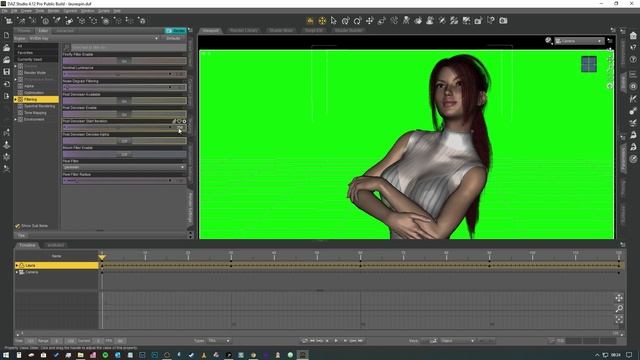640x360 pixels.
Task: Click the Pixel Filter Radius slider
Action: (x=124, y=181)
